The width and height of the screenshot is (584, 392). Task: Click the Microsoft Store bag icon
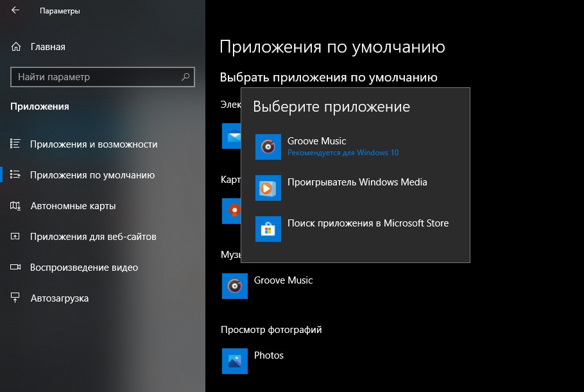click(268, 229)
